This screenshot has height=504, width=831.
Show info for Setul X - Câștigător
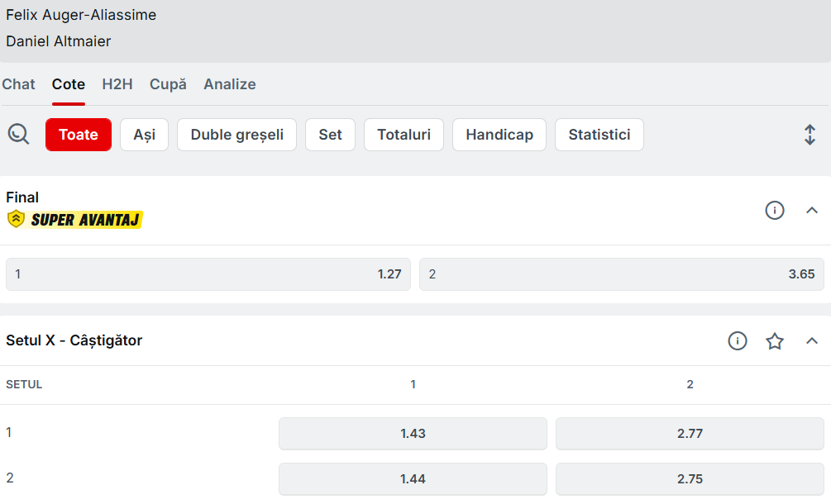tap(738, 341)
